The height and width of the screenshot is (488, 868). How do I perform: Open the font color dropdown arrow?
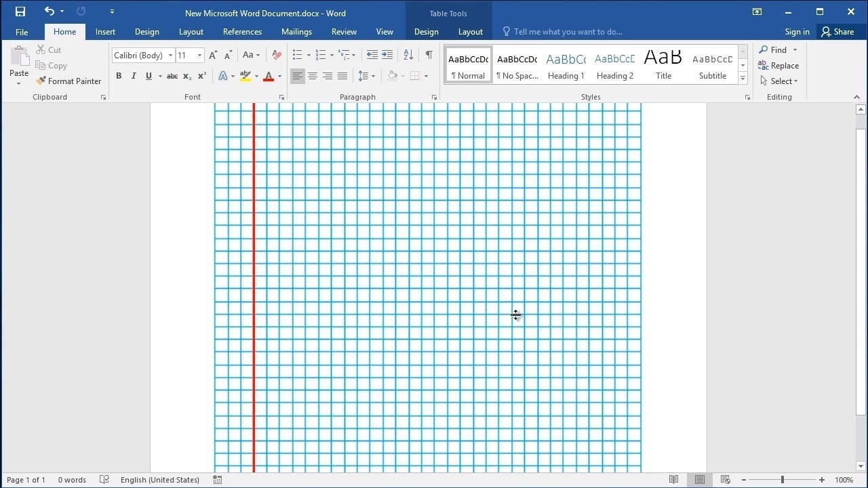(x=279, y=76)
